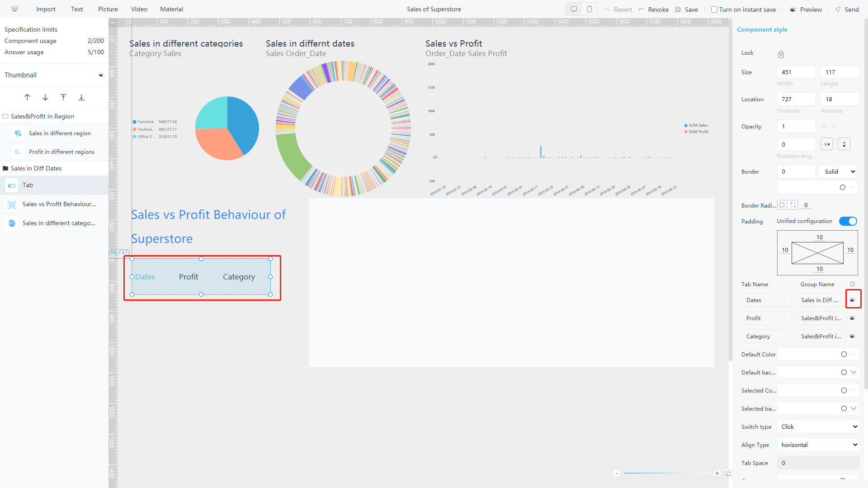Select Category tab on canvas
868x488 pixels.
click(x=239, y=277)
